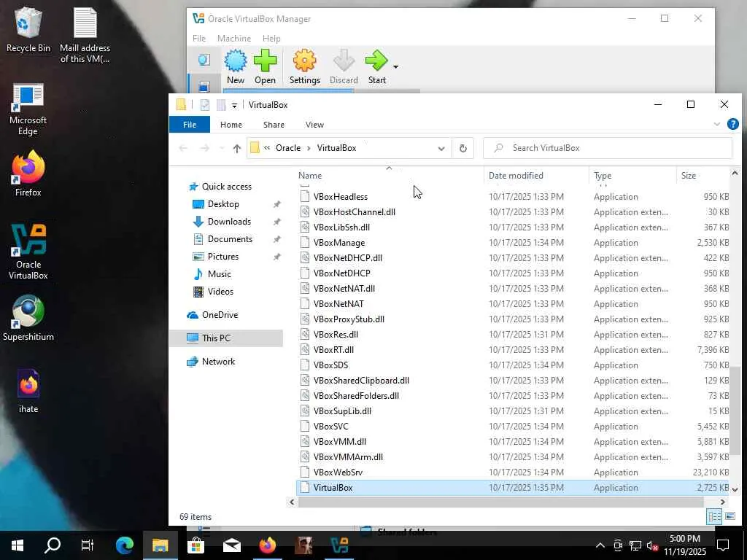Click the Oracle VirtualBox desktop shortcut
The height and width of the screenshot is (560, 747).
[28, 252]
